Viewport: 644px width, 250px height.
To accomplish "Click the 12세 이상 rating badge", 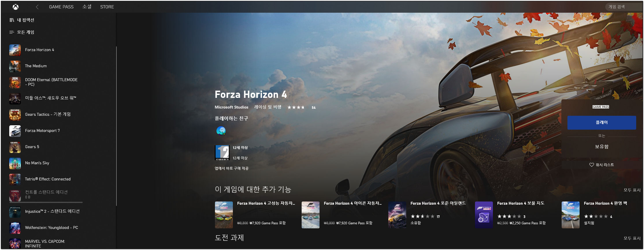I will click(222, 153).
